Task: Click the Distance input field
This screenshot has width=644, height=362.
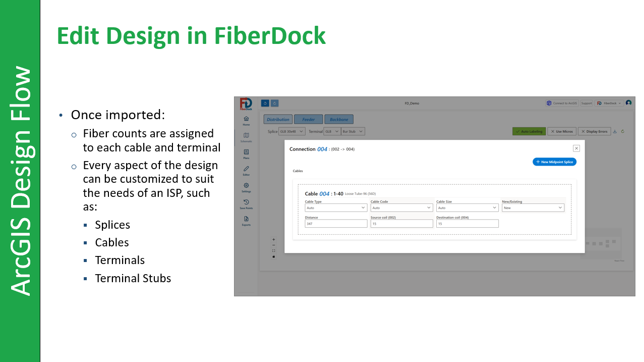Action: coord(336,224)
